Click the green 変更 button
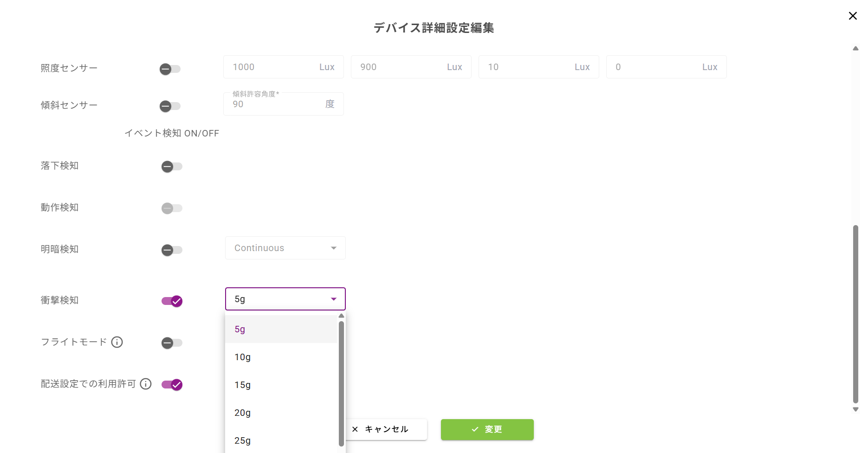Screen dimensions: 868x453 pyautogui.click(x=487, y=429)
